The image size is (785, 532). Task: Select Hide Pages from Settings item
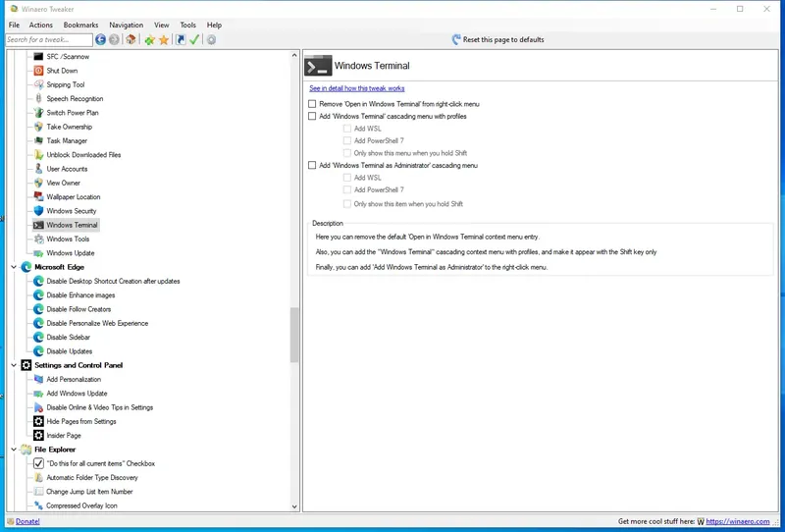(x=81, y=421)
